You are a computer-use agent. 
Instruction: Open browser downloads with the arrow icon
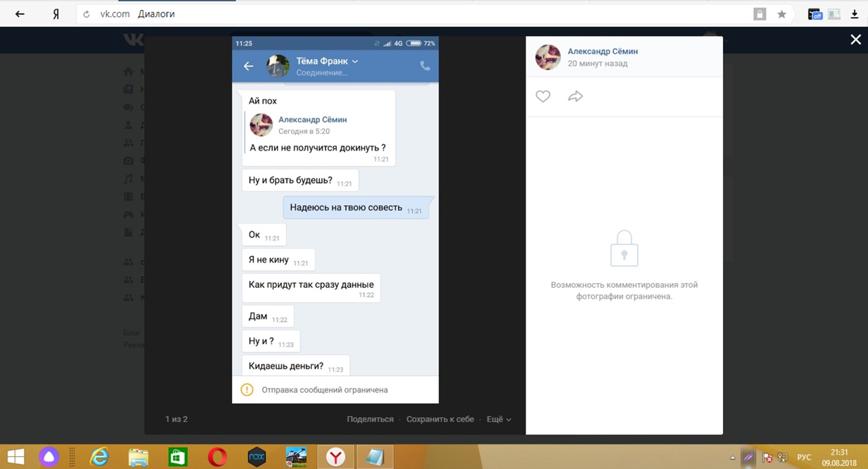coord(854,14)
